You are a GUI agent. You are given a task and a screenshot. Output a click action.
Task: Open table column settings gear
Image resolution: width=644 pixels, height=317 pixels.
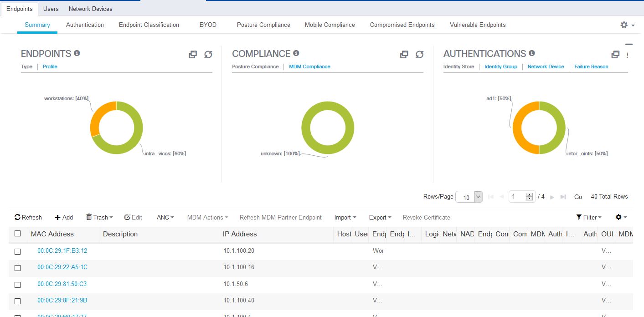621,217
